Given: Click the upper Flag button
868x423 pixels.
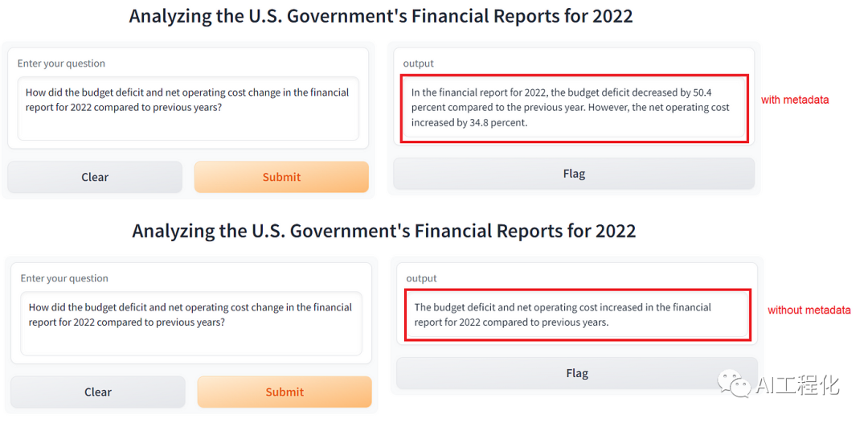Looking at the screenshot, I should [x=574, y=174].
